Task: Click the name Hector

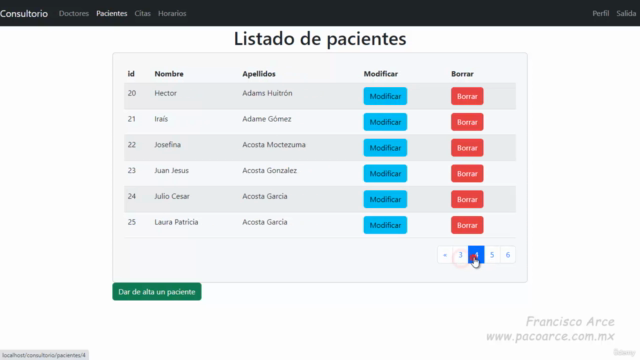Action: coord(165,93)
